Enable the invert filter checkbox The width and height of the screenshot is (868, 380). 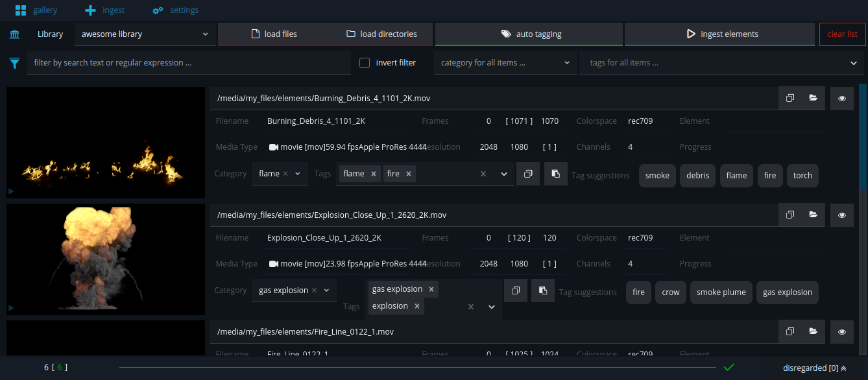coord(365,63)
